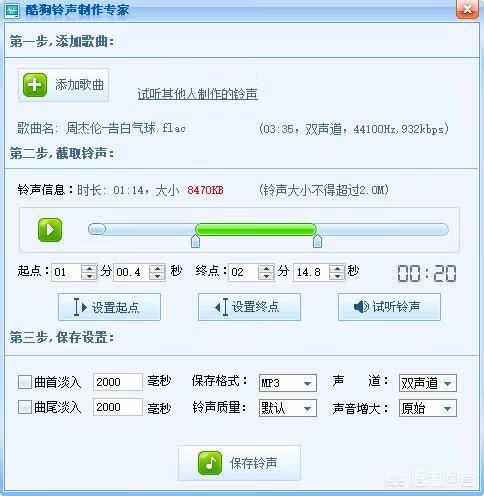Screen dimensions: 484x496
Task: Click the green music note save icon
Action: click(x=210, y=463)
